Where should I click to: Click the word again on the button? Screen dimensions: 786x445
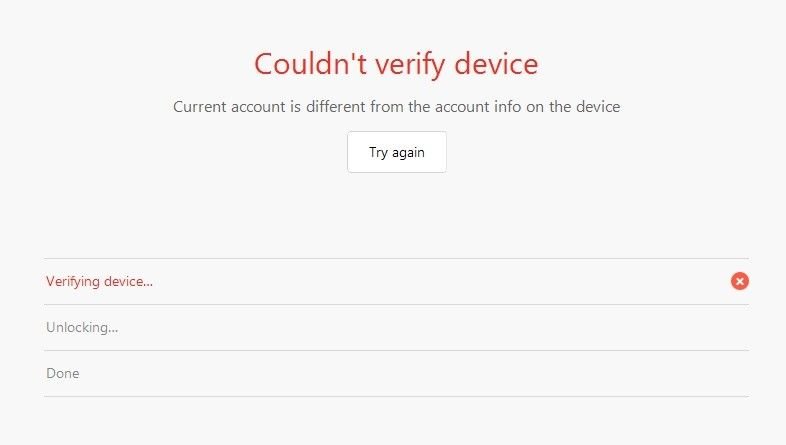point(409,153)
